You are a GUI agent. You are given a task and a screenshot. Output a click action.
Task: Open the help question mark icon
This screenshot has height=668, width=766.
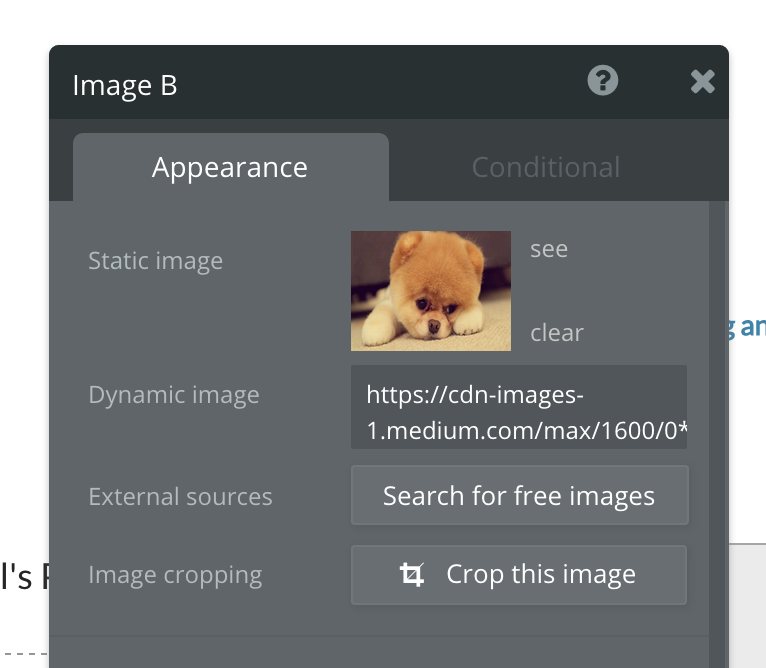pos(603,80)
